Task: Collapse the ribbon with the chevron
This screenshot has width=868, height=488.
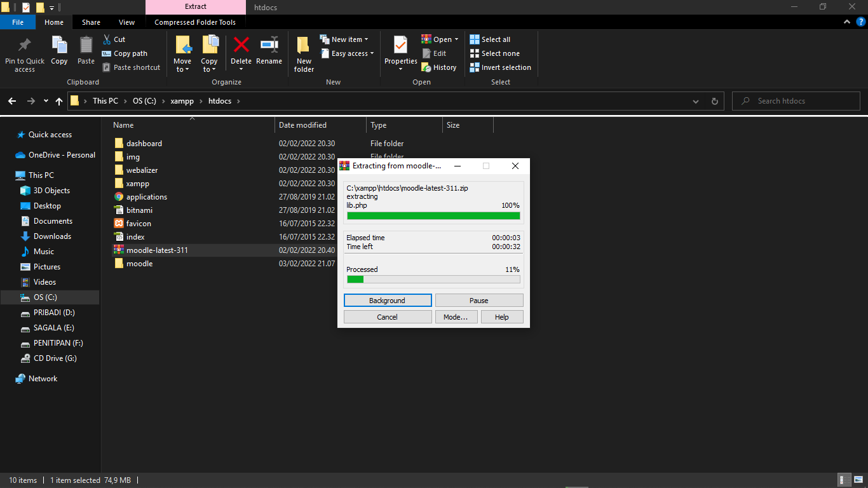Action: click(847, 22)
